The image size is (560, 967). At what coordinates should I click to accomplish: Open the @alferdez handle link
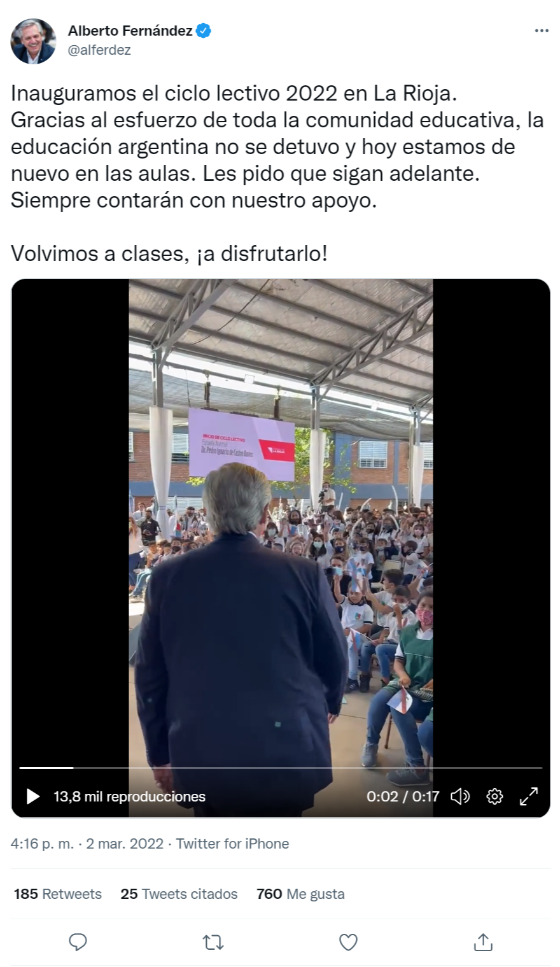point(99,50)
